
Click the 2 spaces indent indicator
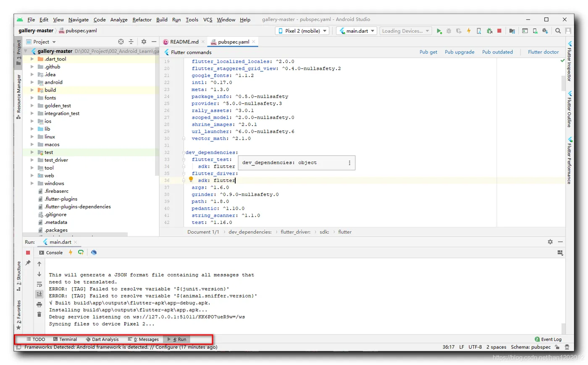point(496,347)
